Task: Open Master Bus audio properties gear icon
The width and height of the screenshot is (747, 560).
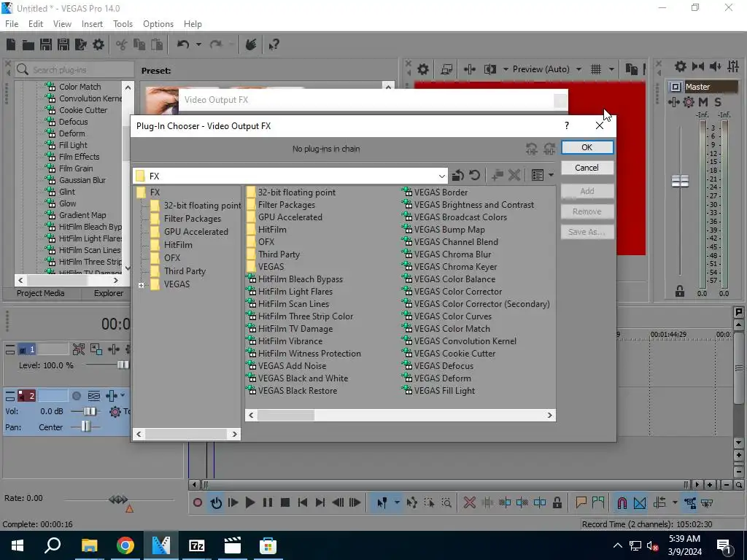Action: point(681,66)
